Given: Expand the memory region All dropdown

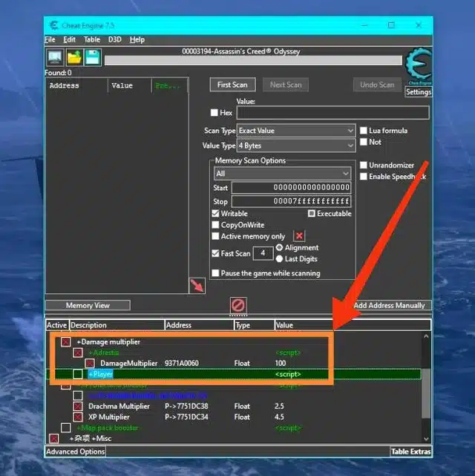Looking at the screenshot, I should (x=282, y=174).
